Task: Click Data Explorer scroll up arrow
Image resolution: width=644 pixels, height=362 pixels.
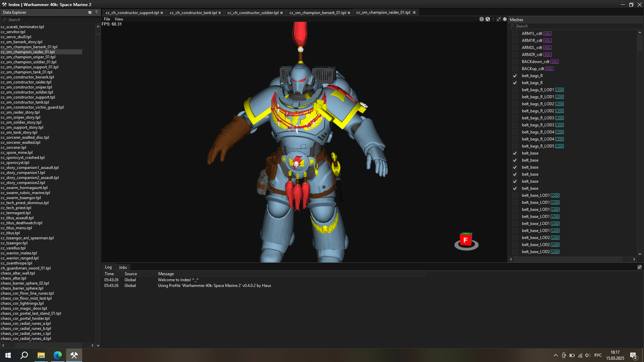Action: click(98, 26)
